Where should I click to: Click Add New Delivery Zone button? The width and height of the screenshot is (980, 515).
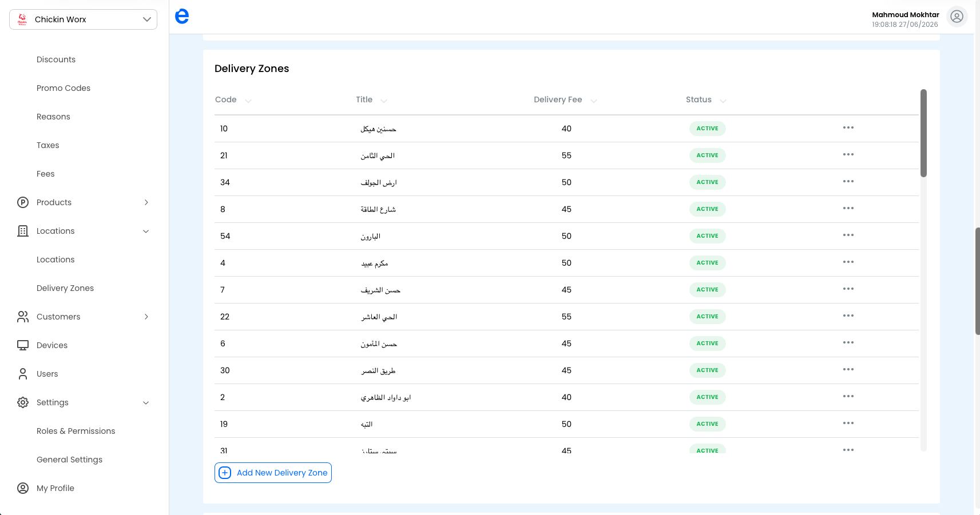point(273,473)
